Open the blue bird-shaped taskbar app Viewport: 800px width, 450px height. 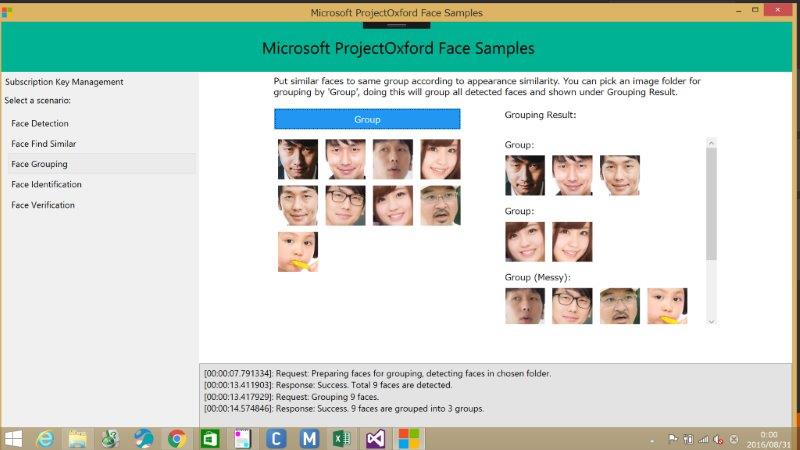point(143,438)
